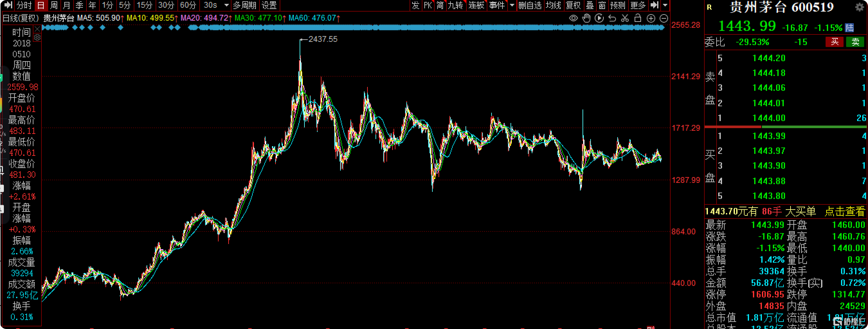Click 点击查看 link for large orders
Image resolution: width=868 pixels, height=329 pixels.
845,211
